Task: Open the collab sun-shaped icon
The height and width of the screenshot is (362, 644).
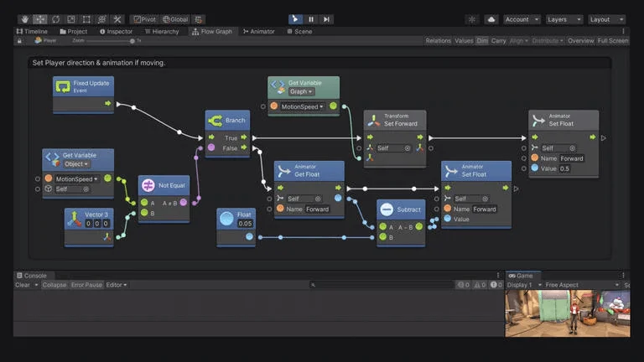Action: (472, 19)
